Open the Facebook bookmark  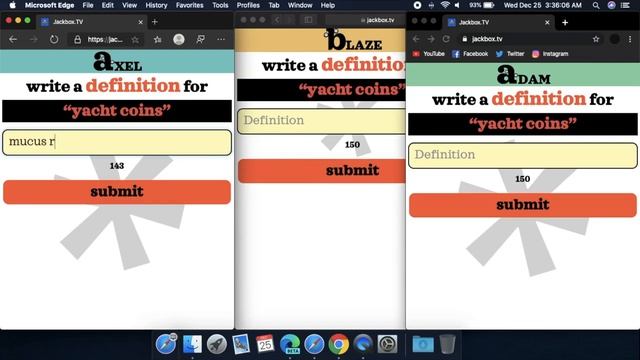pyautogui.click(x=470, y=53)
